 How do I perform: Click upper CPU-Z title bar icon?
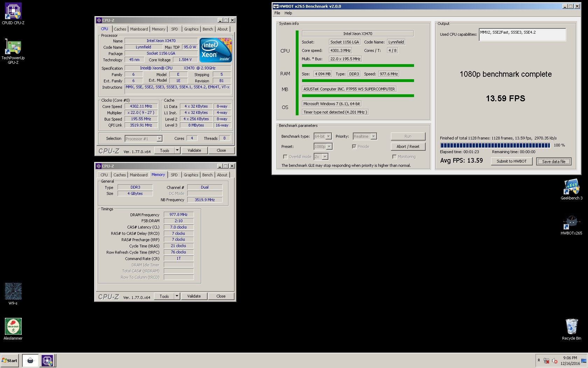pyautogui.click(x=99, y=20)
